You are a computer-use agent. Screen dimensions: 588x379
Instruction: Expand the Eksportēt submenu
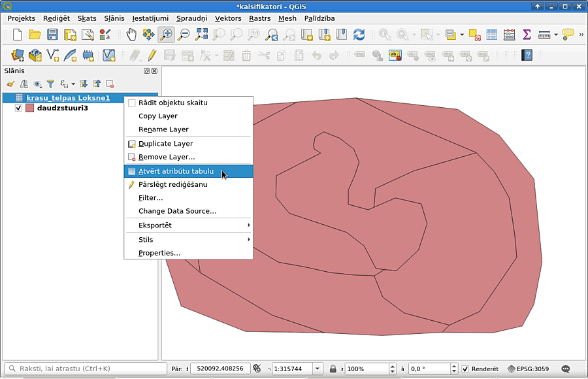click(x=248, y=225)
